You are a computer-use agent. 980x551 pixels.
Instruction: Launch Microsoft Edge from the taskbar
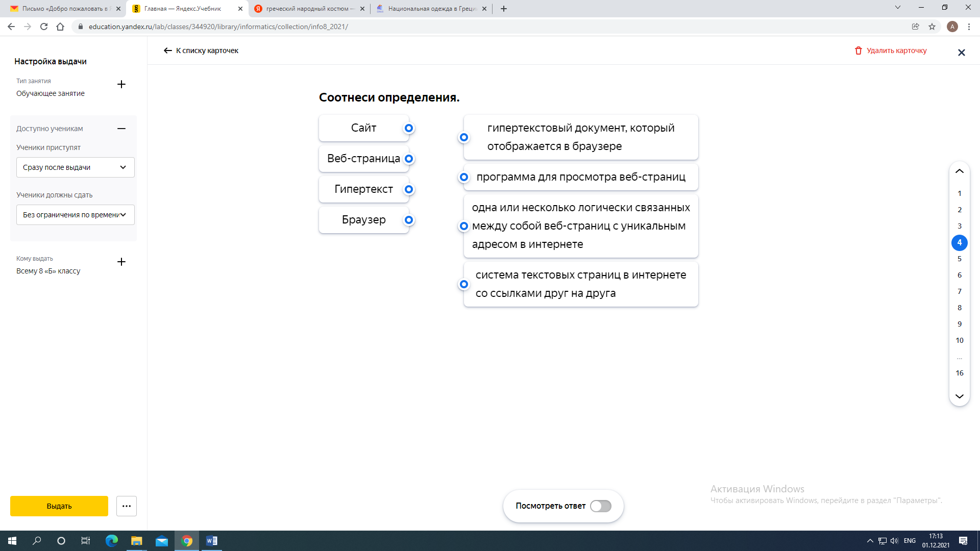[x=111, y=541]
